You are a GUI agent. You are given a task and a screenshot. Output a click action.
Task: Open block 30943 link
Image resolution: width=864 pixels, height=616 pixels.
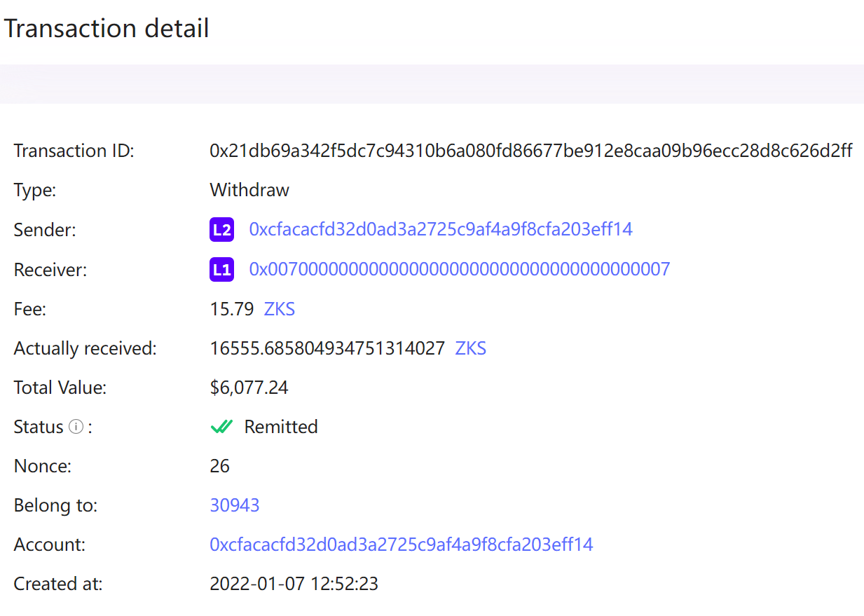pyautogui.click(x=235, y=505)
